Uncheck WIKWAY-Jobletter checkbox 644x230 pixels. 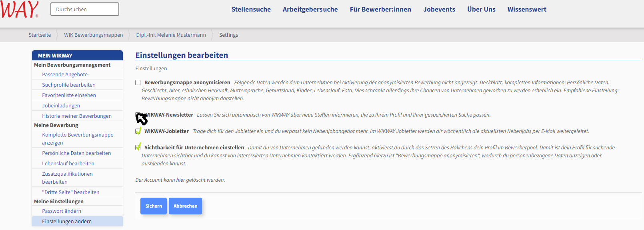coord(138,131)
